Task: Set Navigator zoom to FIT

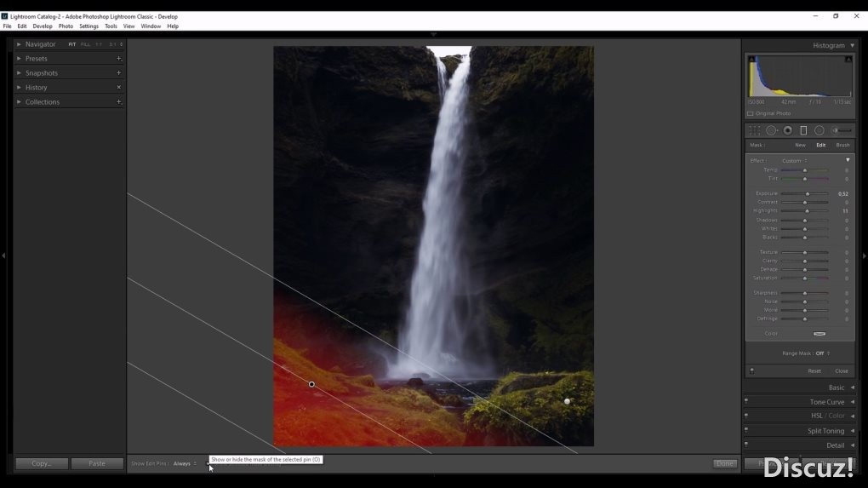Action: pyautogui.click(x=72, y=44)
